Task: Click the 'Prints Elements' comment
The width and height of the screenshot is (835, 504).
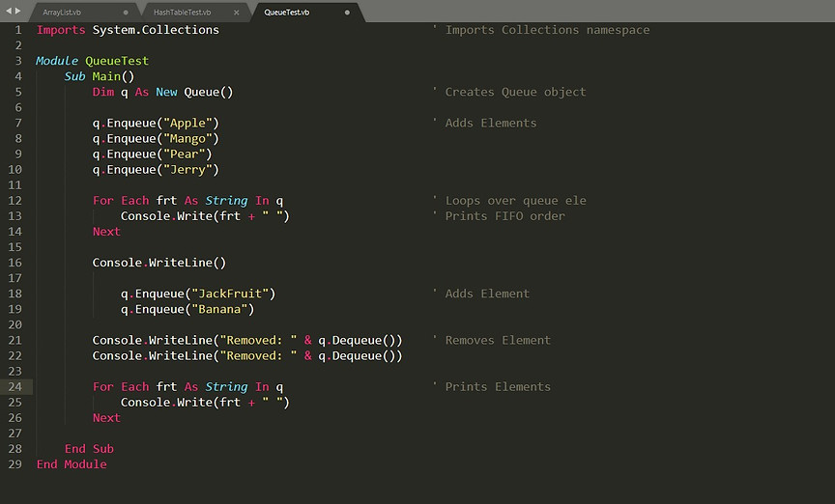Action: coord(492,387)
